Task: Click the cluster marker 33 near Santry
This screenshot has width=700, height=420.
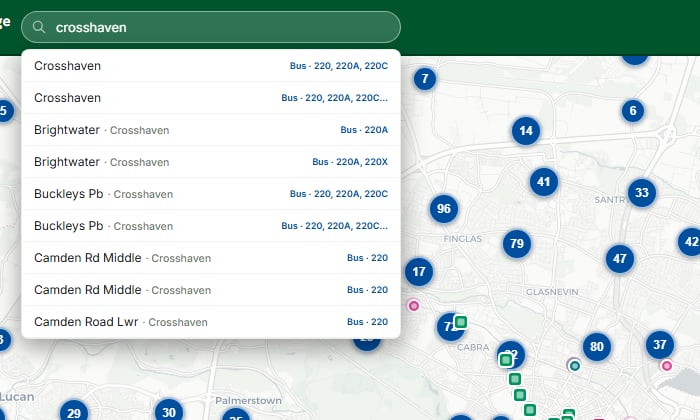Action: point(642,192)
